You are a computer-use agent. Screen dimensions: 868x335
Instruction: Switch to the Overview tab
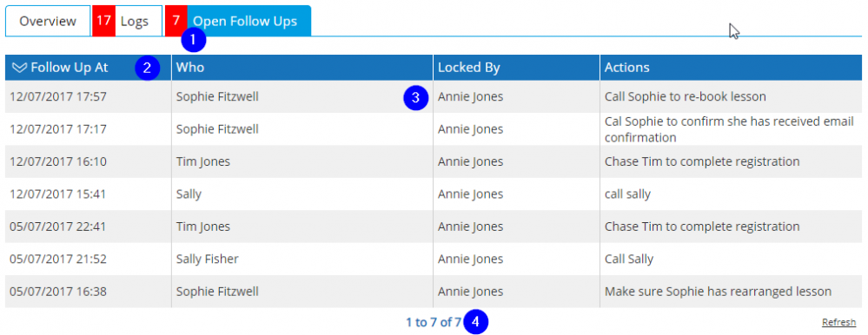click(x=48, y=21)
